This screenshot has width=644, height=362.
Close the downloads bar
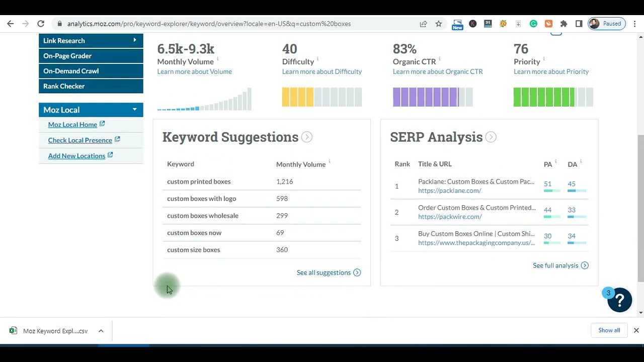tap(636, 330)
